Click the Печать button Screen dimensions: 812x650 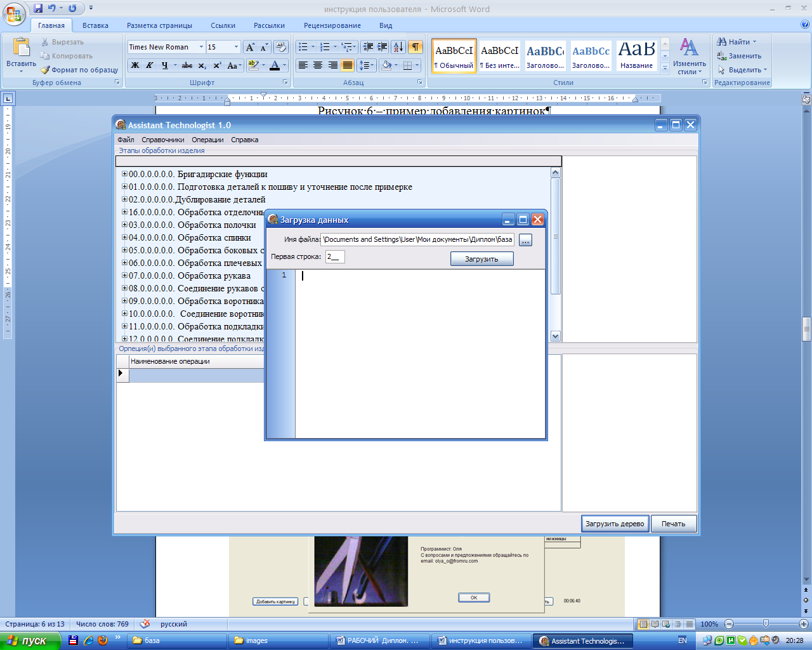674,524
